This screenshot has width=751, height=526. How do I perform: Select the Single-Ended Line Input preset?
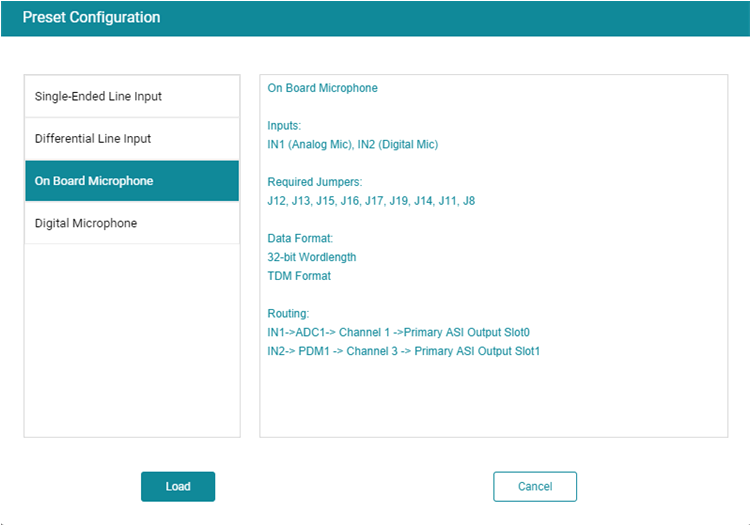tap(98, 97)
